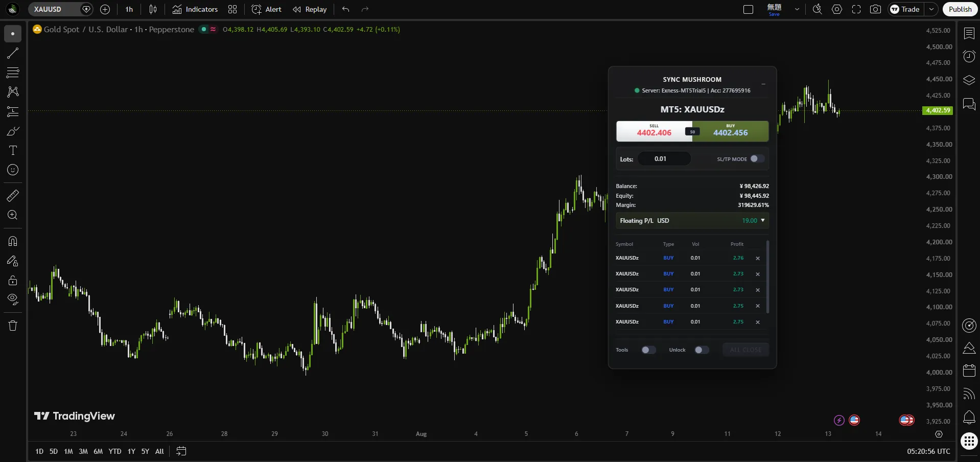980x462 pixels.
Task: Open the object tree layers panel
Action: (x=969, y=80)
